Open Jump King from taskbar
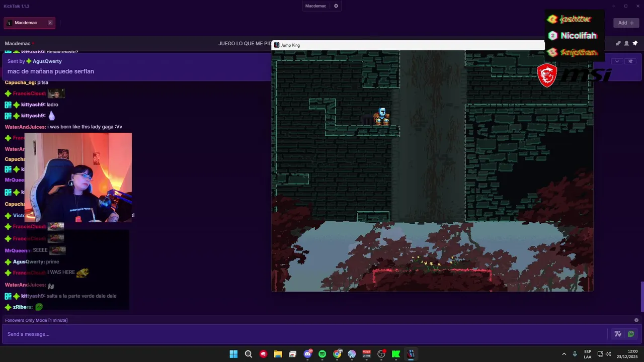Image resolution: width=644 pixels, height=362 pixels. (411, 354)
